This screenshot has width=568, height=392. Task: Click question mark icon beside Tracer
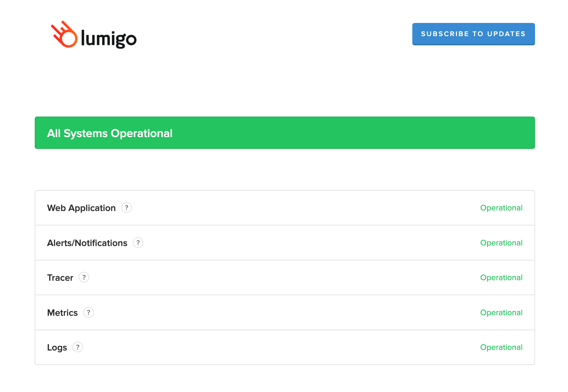point(84,278)
